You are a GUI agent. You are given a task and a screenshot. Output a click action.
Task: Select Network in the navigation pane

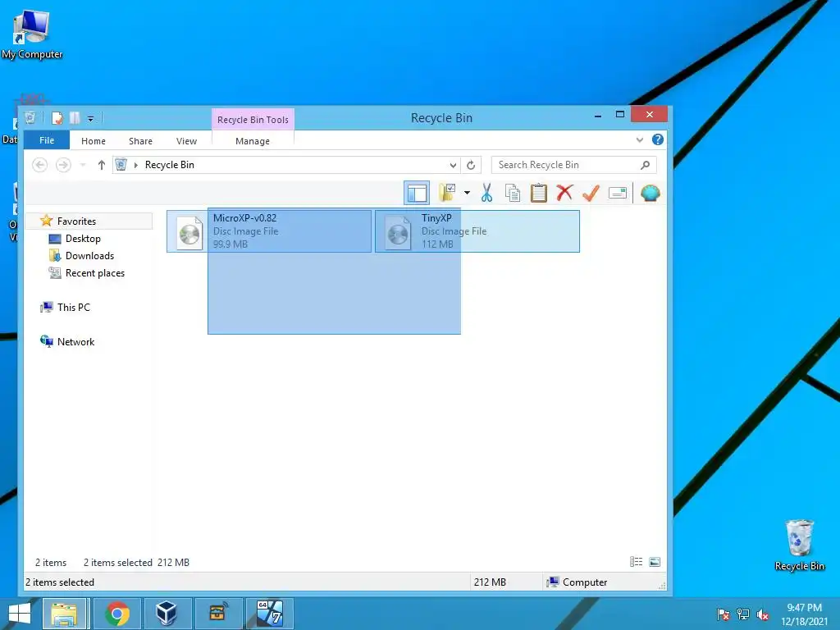point(75,342)
